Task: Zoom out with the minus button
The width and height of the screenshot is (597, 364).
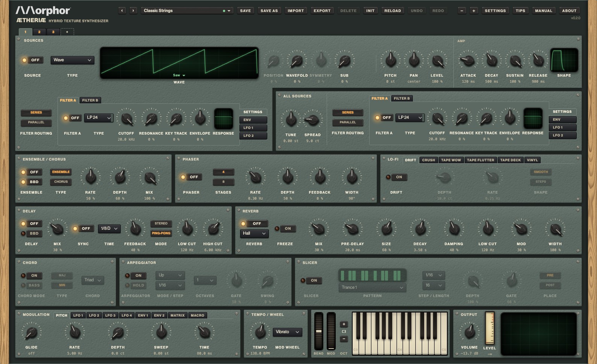Action: [x=462, y=11]
